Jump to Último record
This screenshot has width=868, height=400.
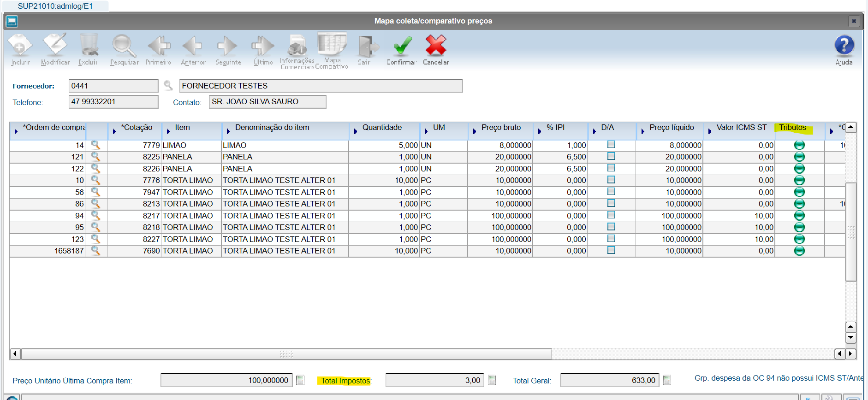pyautogui.click(x=263, y=49)
